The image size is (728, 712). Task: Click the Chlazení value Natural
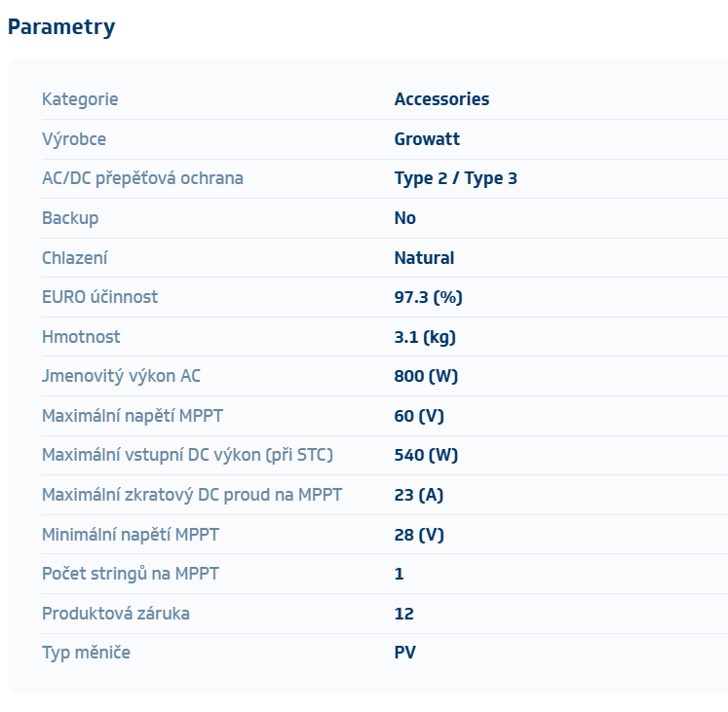tap(424, 258)
